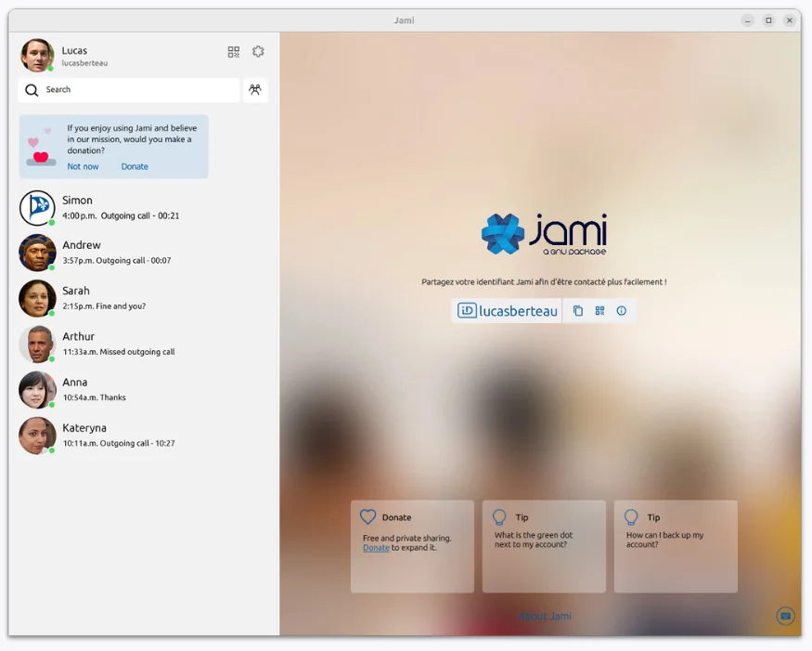Copy the Jami identifier with copy icon
Image resolution: width=812 pixels, height=651 pixels.
[578, 310]
